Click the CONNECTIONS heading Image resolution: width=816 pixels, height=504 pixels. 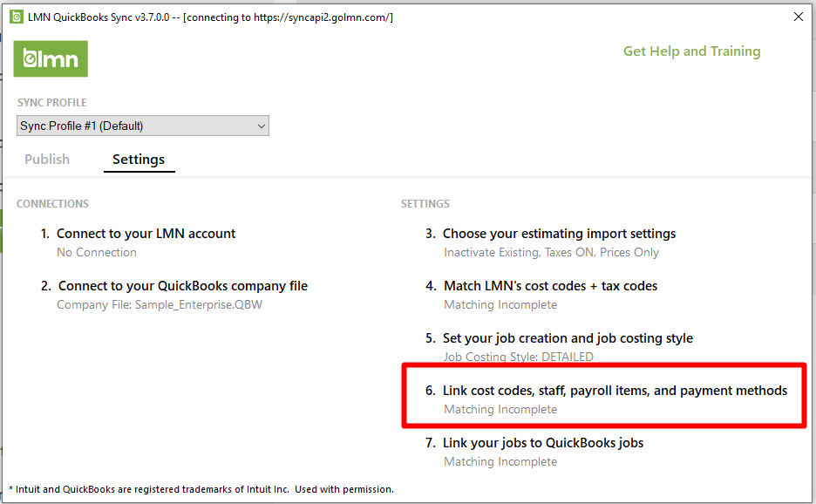coord(52,203)
